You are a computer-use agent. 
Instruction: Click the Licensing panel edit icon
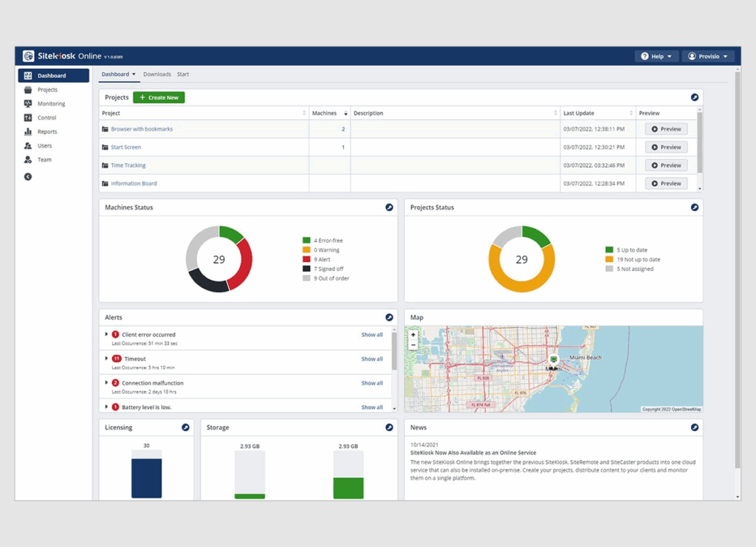click(x=185, y=427)
